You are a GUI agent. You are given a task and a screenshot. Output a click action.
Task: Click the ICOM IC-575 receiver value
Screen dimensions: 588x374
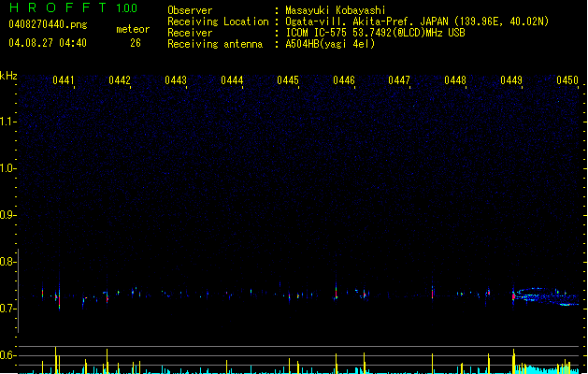click(375, 33)
